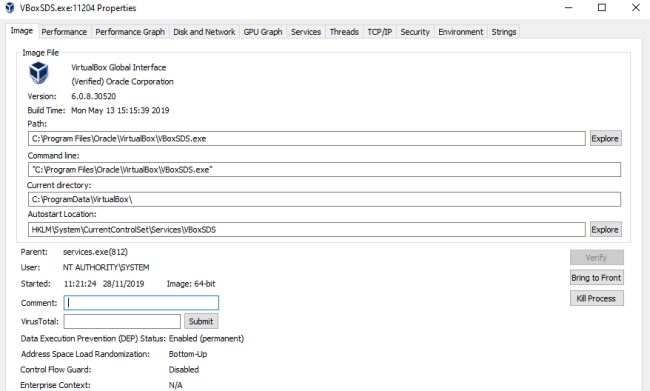Click the VirtualBox Global Interface description
Screen dimensions: 650x391
click(x=119, y=67)
